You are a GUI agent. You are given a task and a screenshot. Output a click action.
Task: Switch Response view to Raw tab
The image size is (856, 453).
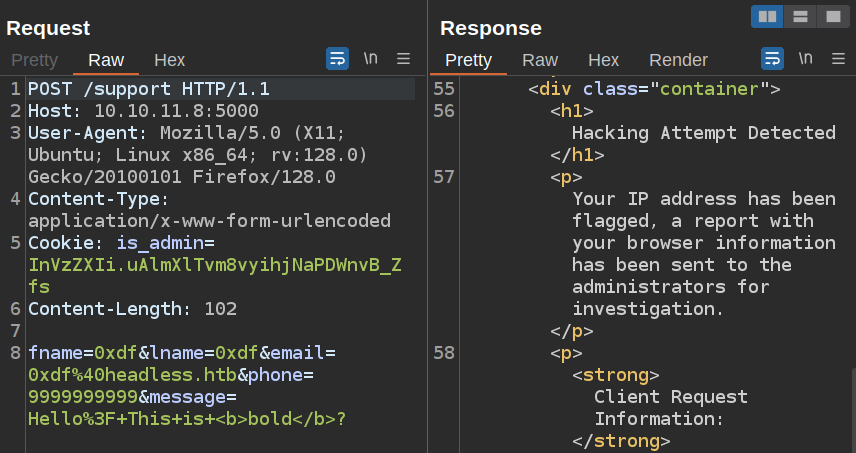click(x=540, y=60)
